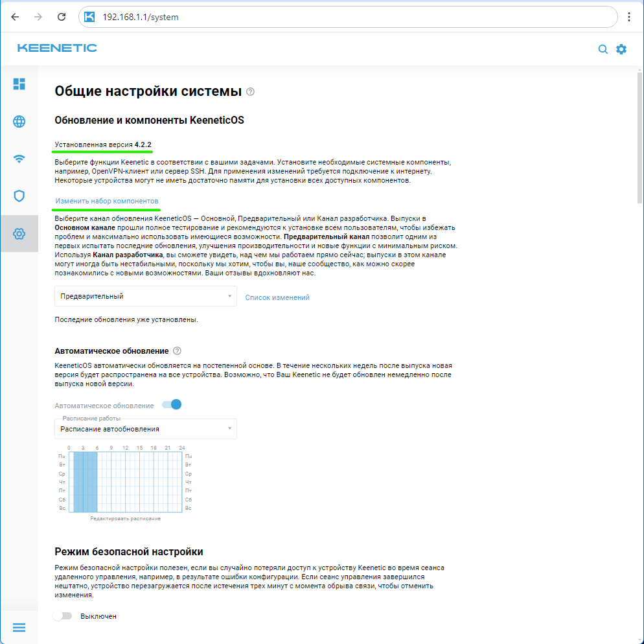
Task: Click Редактировать расписание under schedule grid
Action: [x=126, y=519]
